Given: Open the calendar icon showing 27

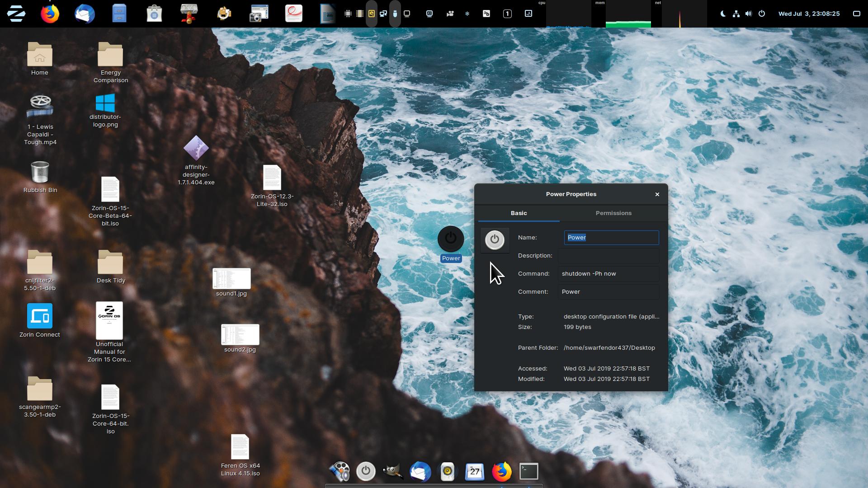Looking at the screenshot, I should coord(474,472).
